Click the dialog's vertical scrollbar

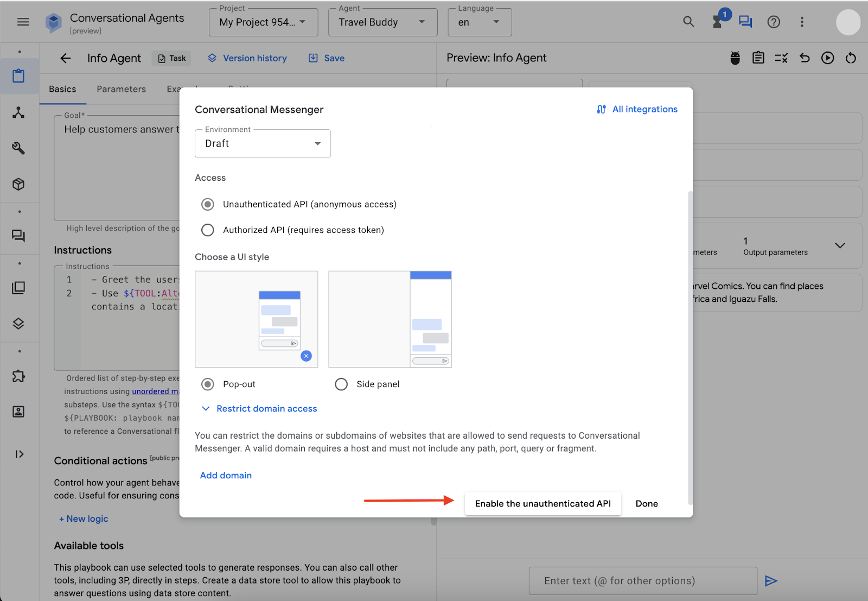pyautogui.click(x=690, y=347)
